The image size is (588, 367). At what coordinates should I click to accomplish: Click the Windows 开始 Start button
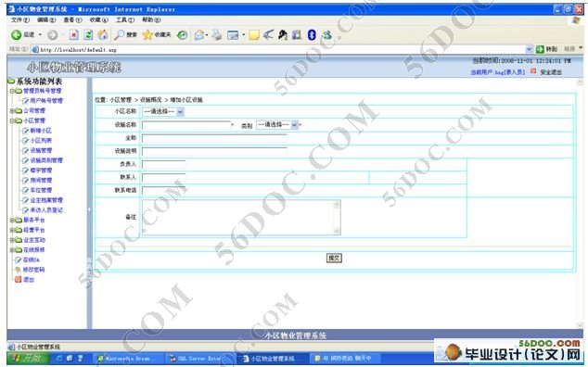click(28, 358)
